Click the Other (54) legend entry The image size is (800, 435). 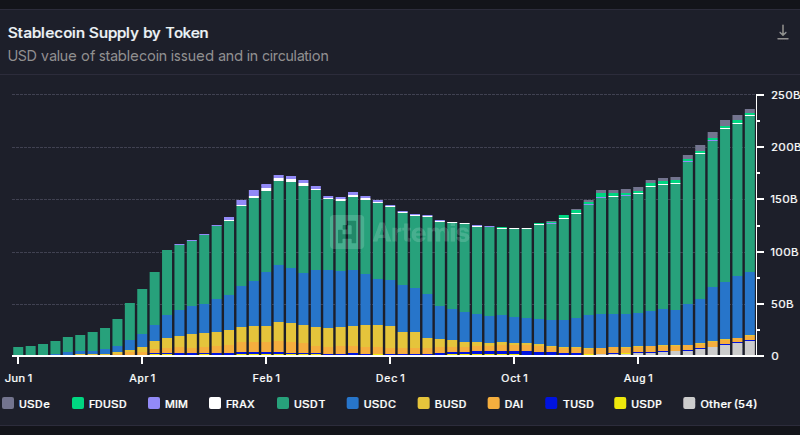pos(720,404)
